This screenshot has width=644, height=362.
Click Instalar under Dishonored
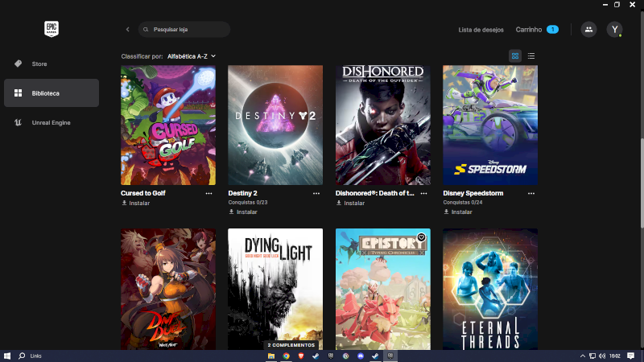click(x=350, y=204)
